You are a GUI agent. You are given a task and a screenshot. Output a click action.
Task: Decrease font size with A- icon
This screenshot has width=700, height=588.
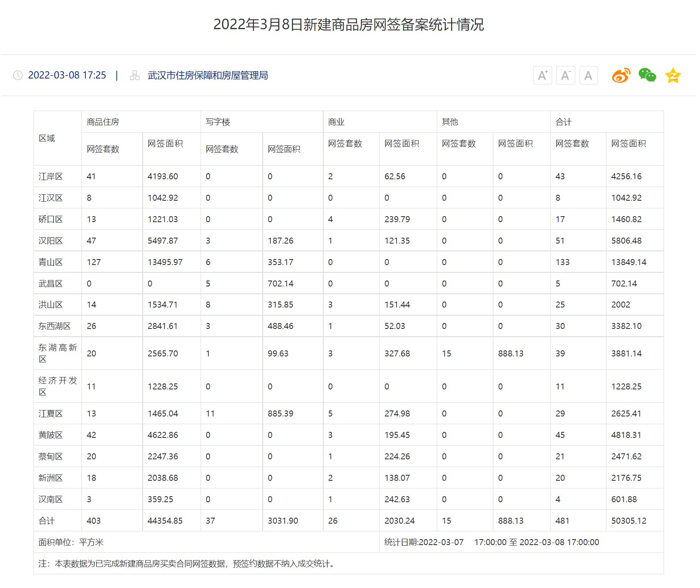tap(565, 75)
